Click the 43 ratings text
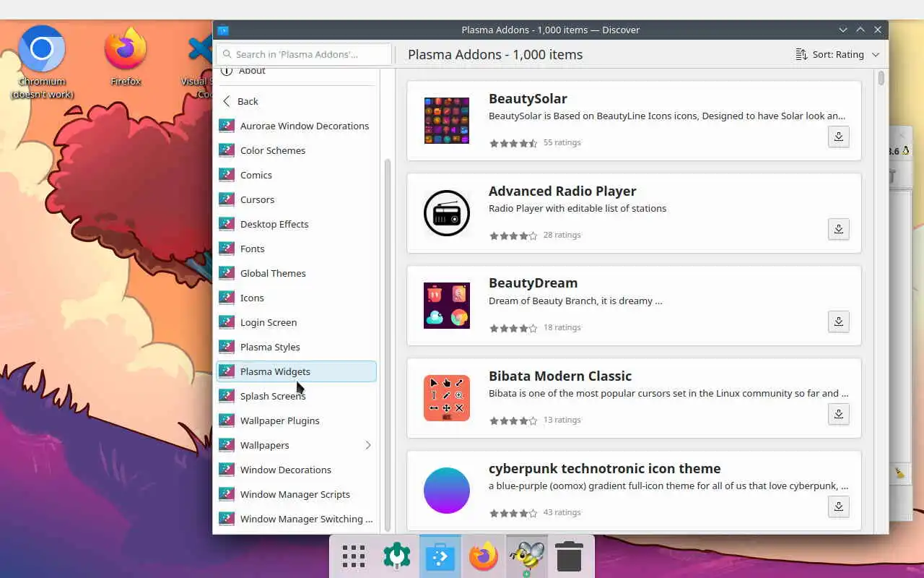Image resolution: width=924 pixels, height=578 pixels. pyautogui.click(x=562, y=512)
